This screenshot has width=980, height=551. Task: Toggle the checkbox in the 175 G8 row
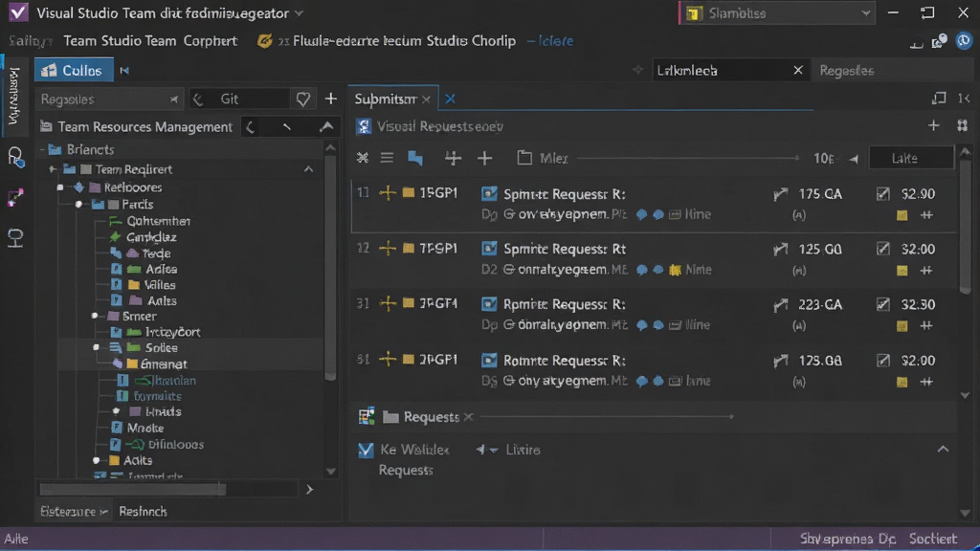tap(882, 360)
